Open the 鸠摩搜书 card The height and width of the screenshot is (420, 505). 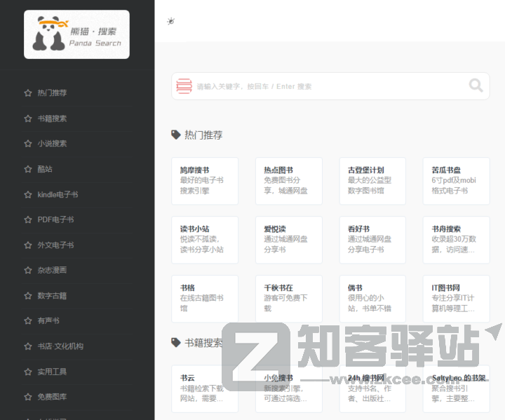click(205, 181)
